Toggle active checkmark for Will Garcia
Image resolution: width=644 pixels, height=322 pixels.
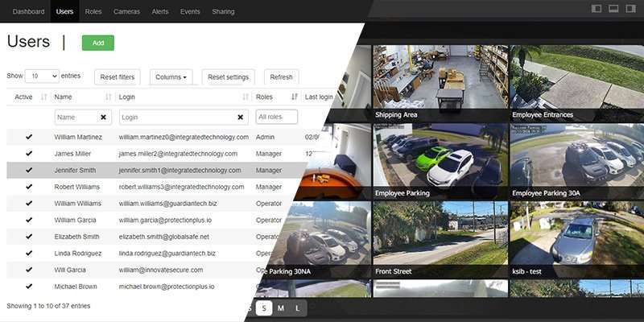(29, 270)
